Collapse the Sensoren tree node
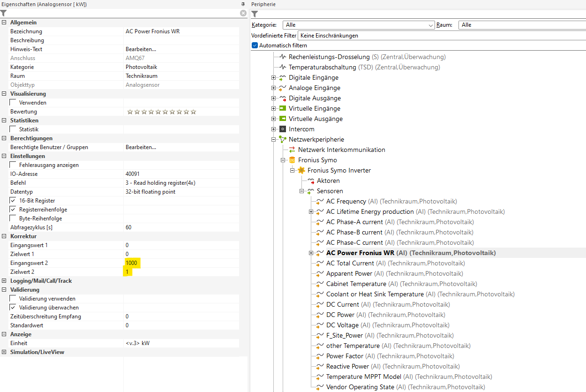The image size is (586, 392). [302, 191]
